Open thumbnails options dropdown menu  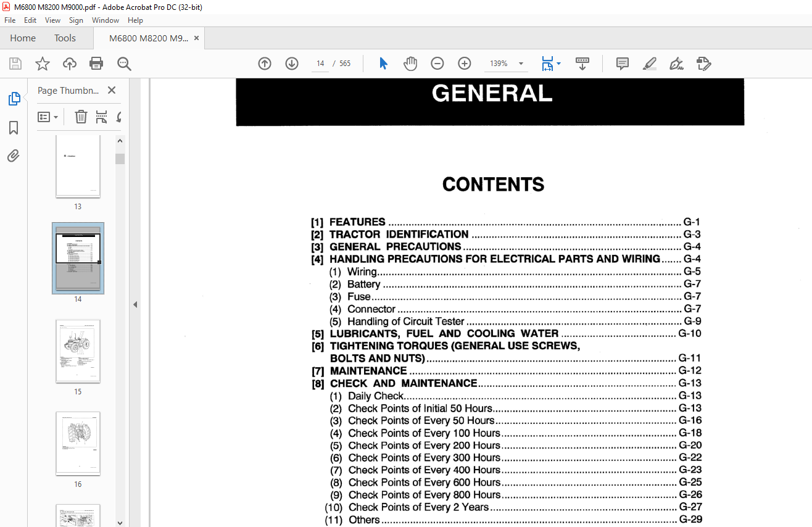48,117
